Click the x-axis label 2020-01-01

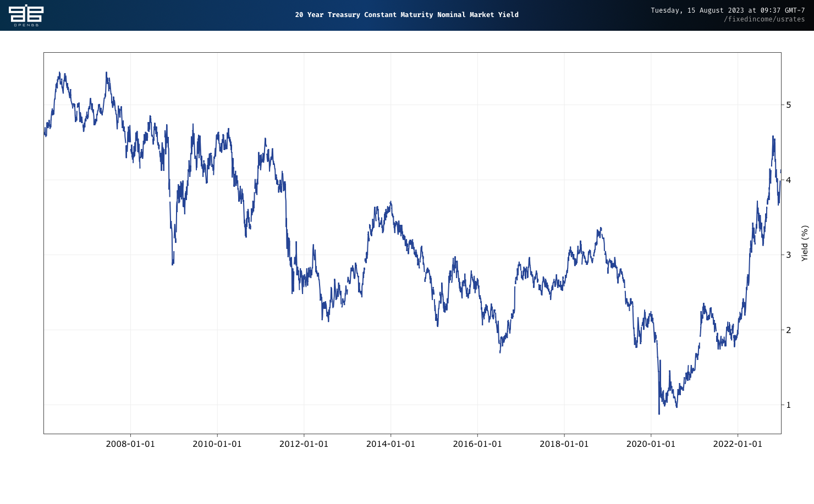pos(651,444)
